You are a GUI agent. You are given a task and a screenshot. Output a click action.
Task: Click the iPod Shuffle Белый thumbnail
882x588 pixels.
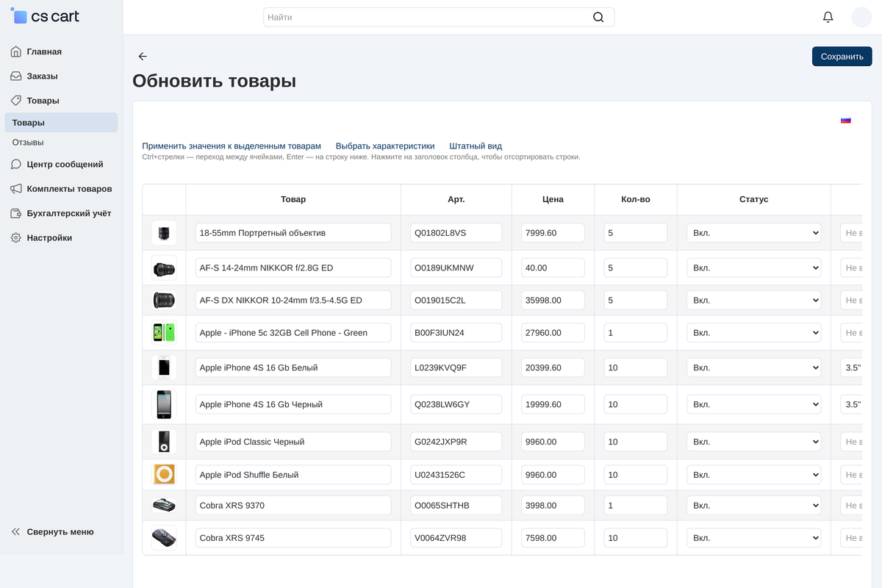point(164,475)
